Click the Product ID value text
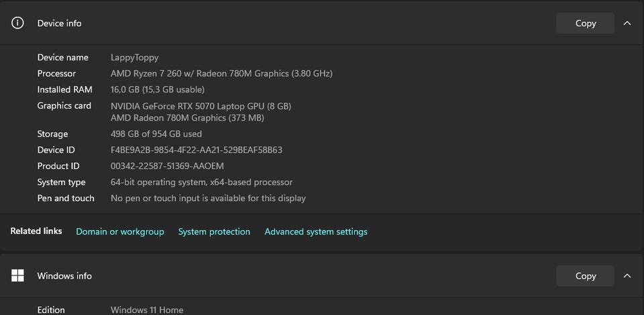Screen dimensions: 644x315 coord(167,166)
